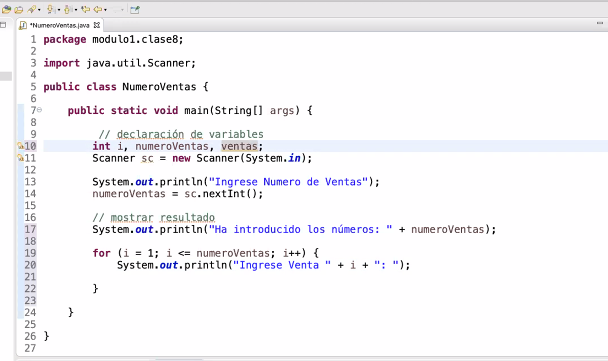Screen dimensions: 608x361
Task: Select the NumeroVentas.java editor tab
Action: coord(60,25)
